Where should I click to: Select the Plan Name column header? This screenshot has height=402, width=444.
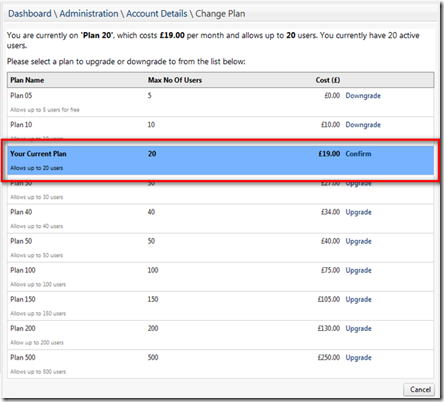(27, 80)
